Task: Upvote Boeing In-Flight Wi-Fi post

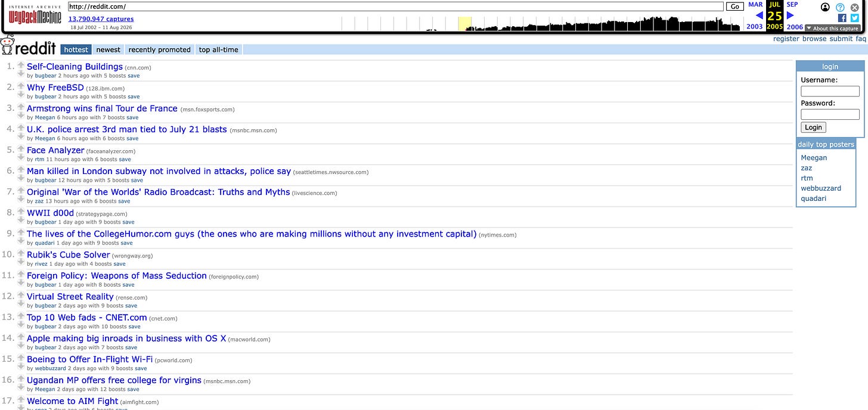Action: tap(21, 356)
